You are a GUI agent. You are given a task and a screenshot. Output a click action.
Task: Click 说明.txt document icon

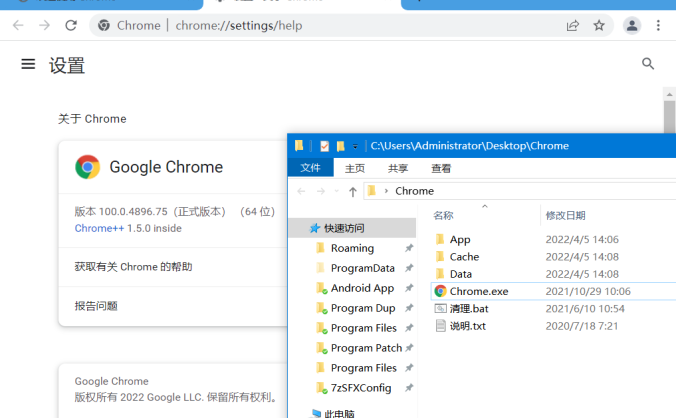pyautogui.click(x=440, y=326)
